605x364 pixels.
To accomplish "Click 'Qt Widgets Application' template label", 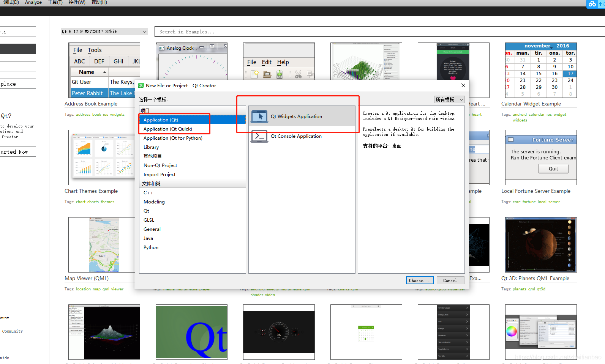I will tap(296, 117).
